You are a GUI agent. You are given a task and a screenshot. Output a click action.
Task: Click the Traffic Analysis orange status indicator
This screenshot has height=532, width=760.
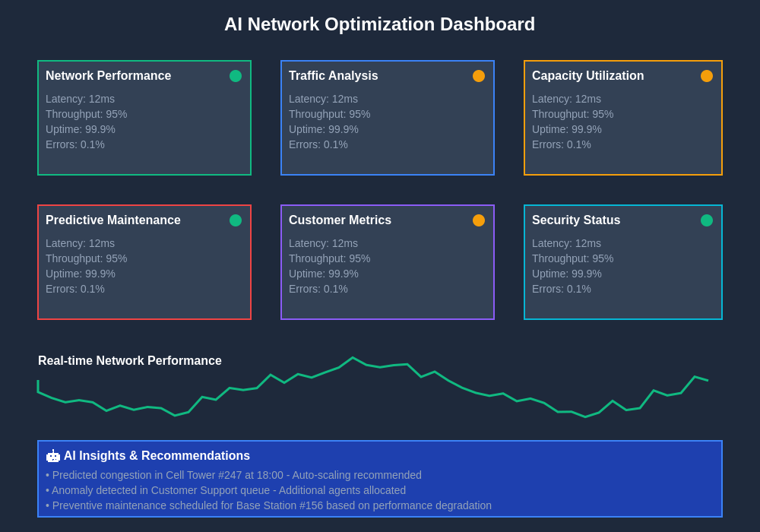tap(479, 76)
